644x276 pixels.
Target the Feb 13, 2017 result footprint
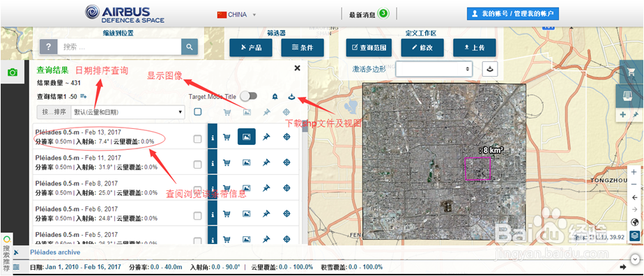(286, 137)
